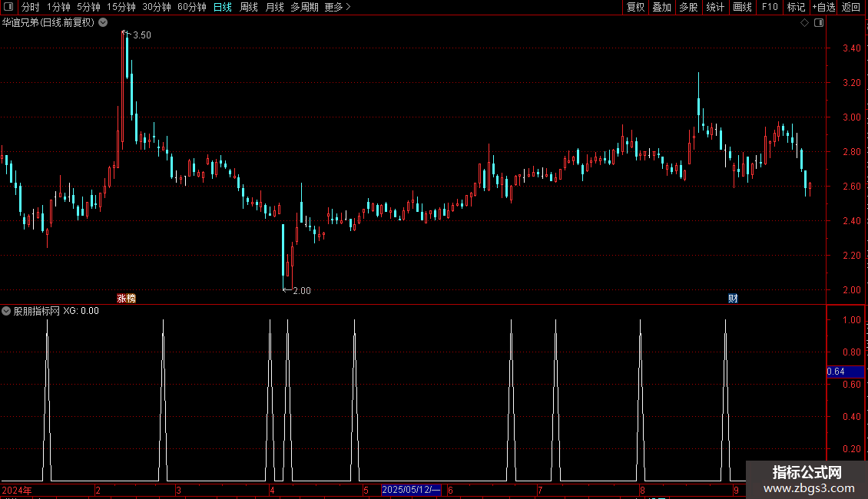Click the 3.50 high price label
Image resolution: width=868 pixels, height=499 pixels.
pyautogui.click(x=141, y=35)
